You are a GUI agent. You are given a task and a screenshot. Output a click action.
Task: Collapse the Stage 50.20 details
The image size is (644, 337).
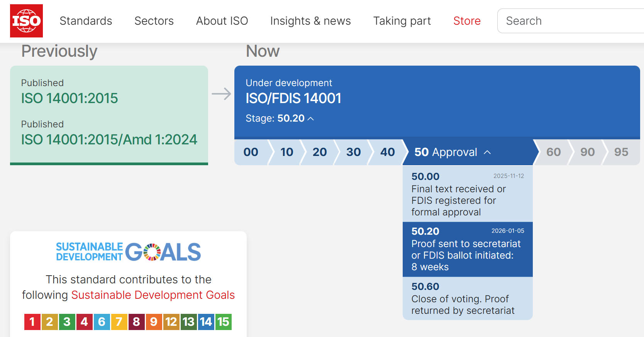(310, 119)
